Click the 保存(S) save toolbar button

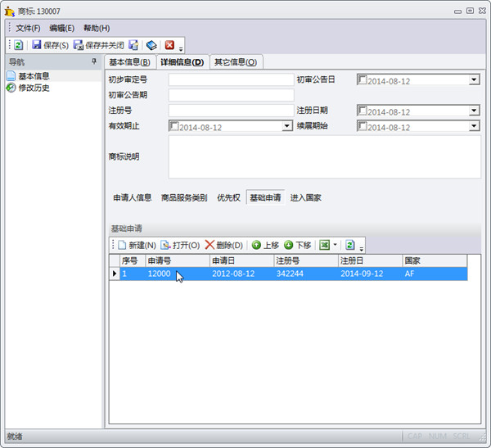[x=51, y=45]
